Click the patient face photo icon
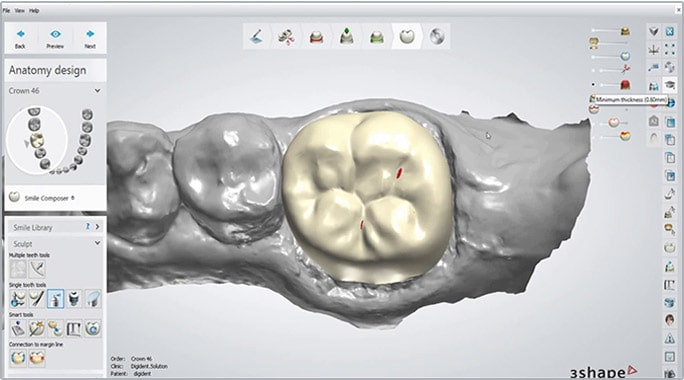This screenshot has height=380, width=684. click(670, 320)
